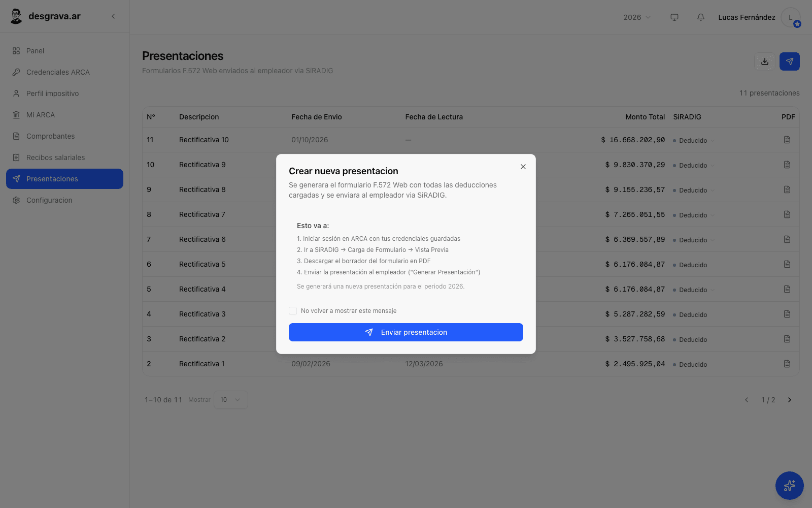This screenshot has width=812, height=508.
Task: Go to next page of presentaciones
Action: click(790, 400)
